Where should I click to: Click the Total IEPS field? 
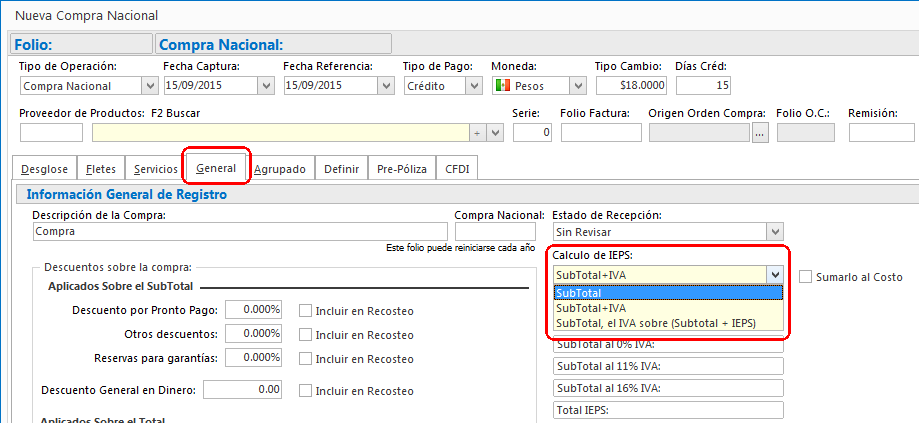pos(668,410)
